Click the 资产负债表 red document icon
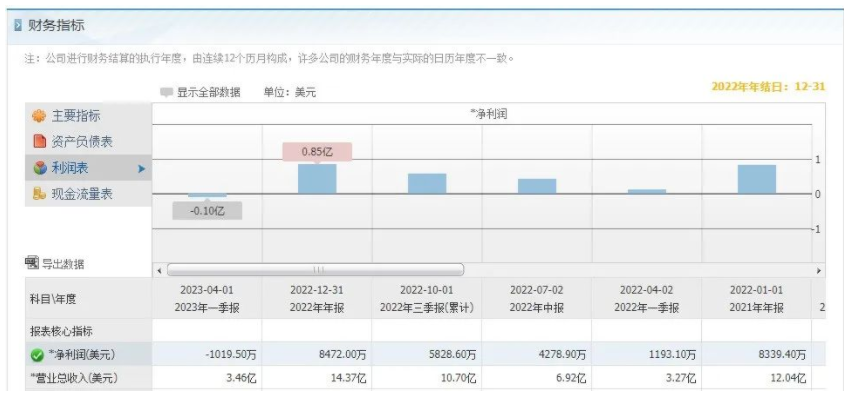 39,142
